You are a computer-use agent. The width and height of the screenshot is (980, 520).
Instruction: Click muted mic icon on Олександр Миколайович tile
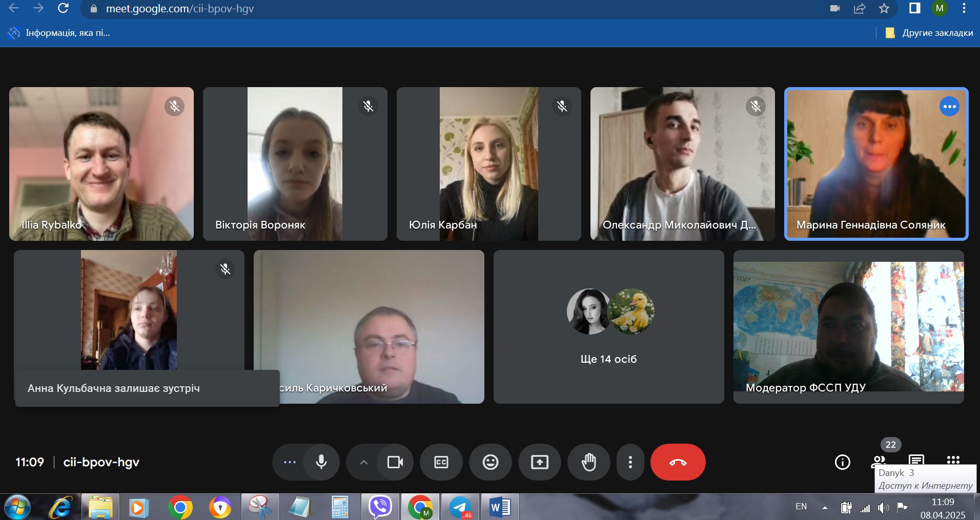click(x=756, y=106)
